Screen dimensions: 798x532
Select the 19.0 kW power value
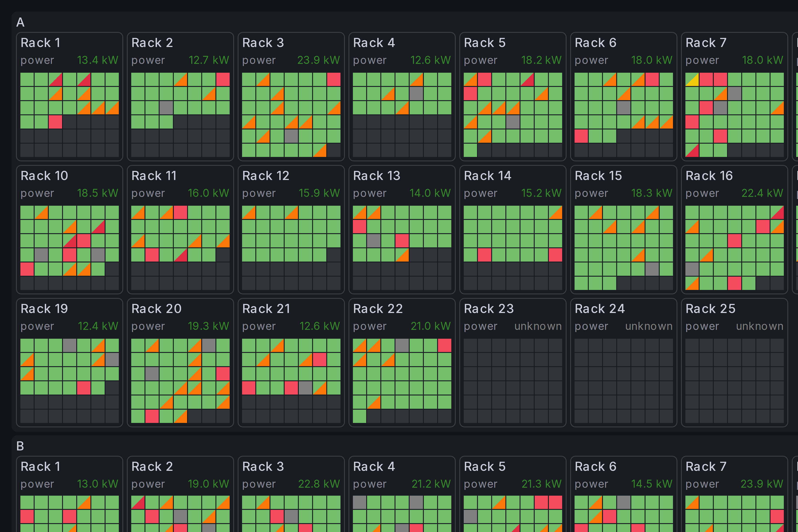pos(209,484)
